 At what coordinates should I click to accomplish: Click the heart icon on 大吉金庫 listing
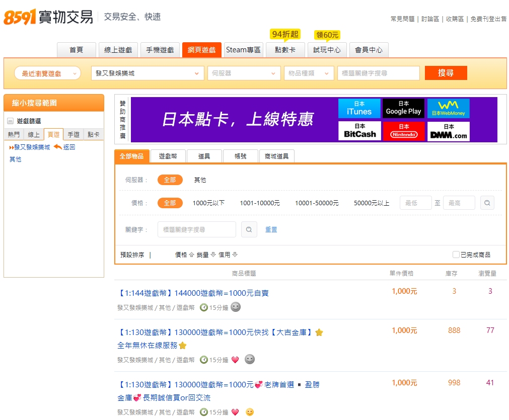pos(235,359)
